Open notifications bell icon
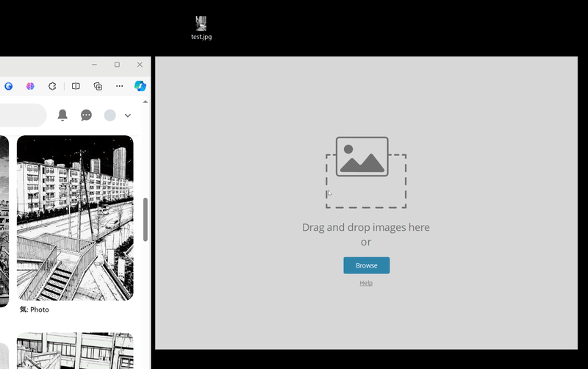The width and height of the screenshot is (588, 369). click(x=62, y=115)
